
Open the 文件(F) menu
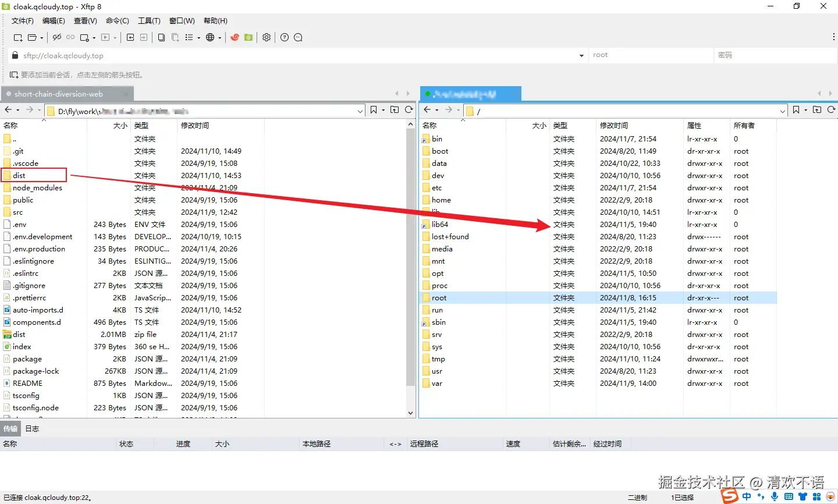click(x=23, y=21)
